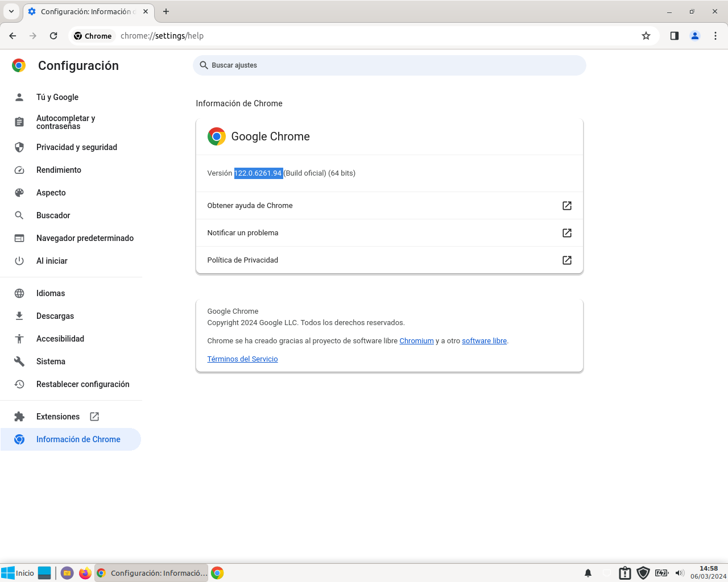
Task: Click the globe icon for Idiomas
Action: tap(19, 293)
